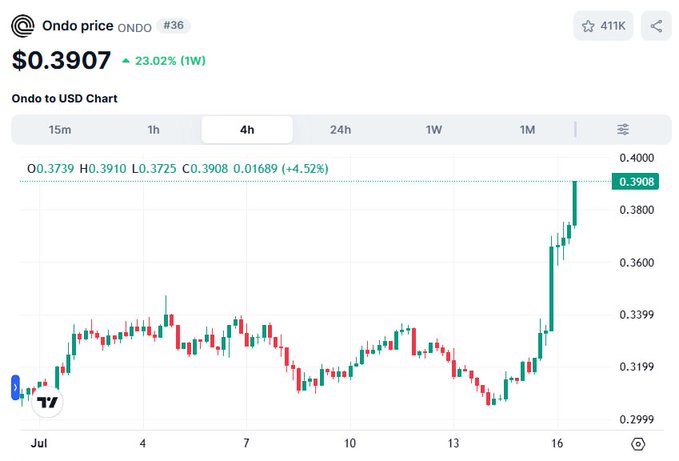Switch chart to 24h interval

point(340,129)
